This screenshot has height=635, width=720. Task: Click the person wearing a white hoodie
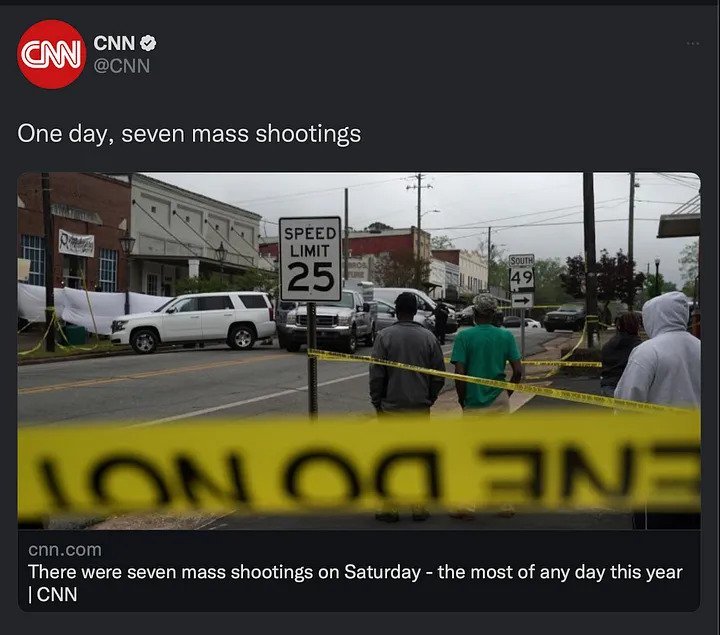(x=661, y=351)
